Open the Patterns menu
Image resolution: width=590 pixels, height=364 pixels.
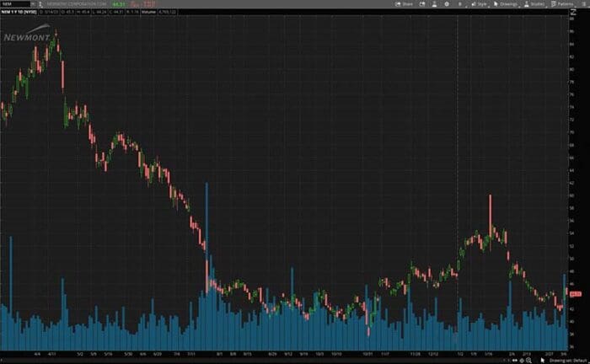(x=562, y=4)
